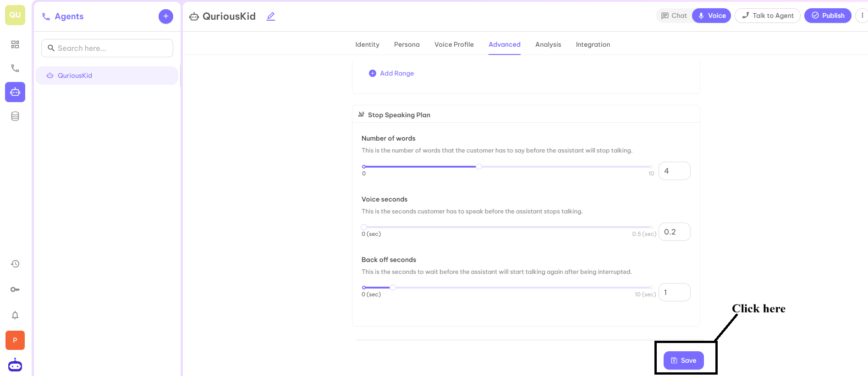Open the Persona tab
Image resolution: width=868 pixels, height=376 pixels.
click(x=407, y=44)
